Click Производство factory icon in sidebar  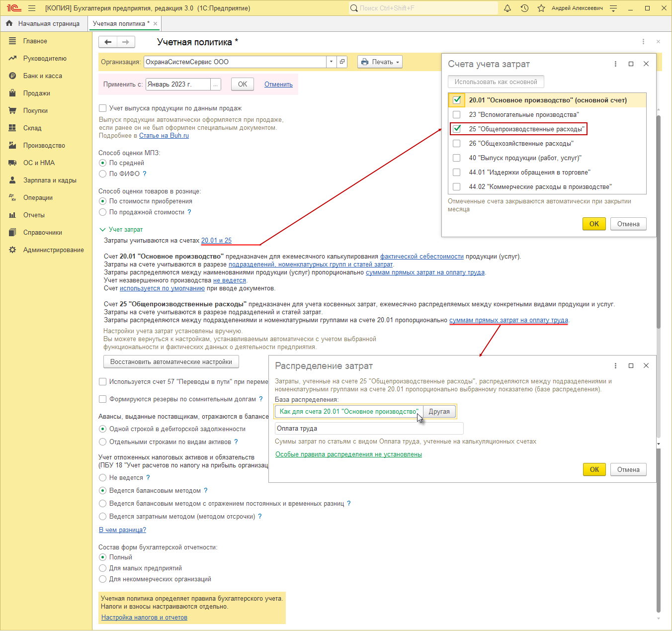(12, 146)
